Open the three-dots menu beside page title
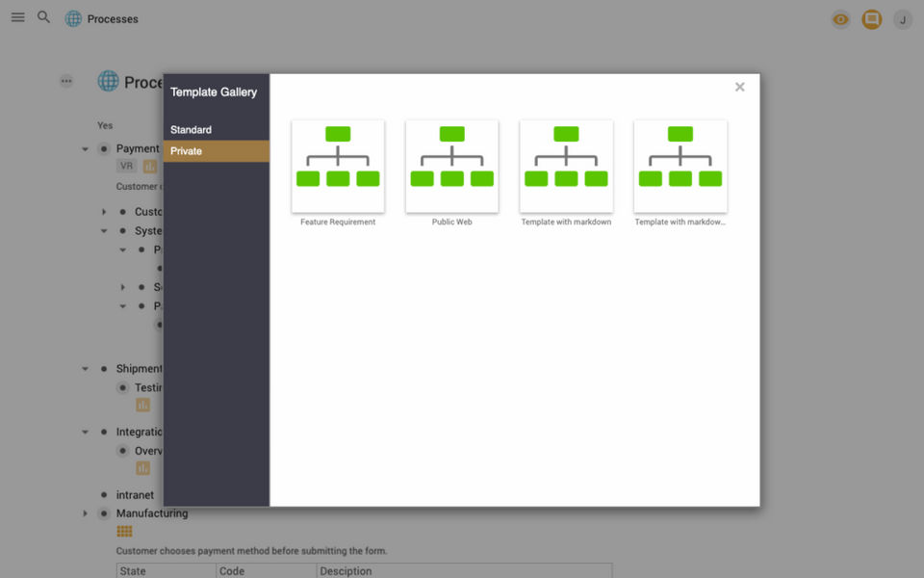This screenshot has width=924, height=578. click(66, 81)
